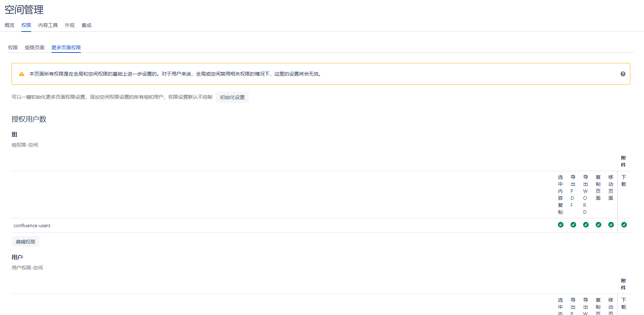Click the 附件 column header in group table
The height and width of the screenshot is (315, 644).
click(623, 161)
